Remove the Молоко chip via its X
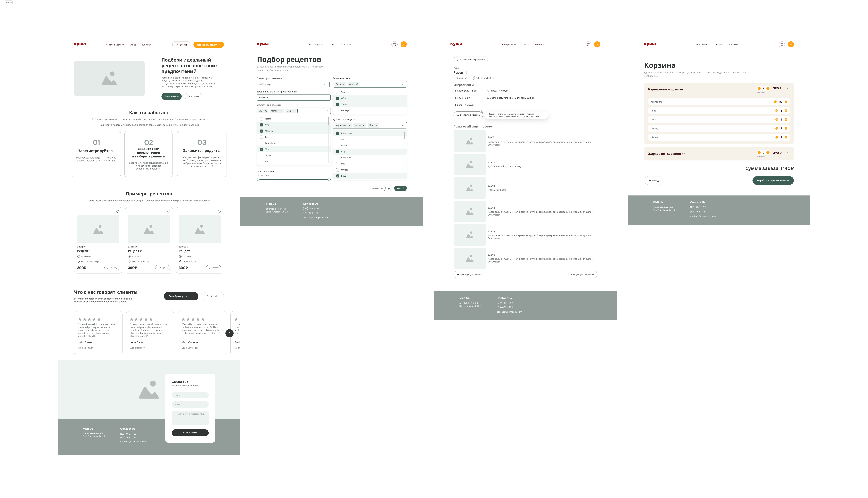Image resolution: width=868 pixels, height=498 pixels. (x=281, y=111)
